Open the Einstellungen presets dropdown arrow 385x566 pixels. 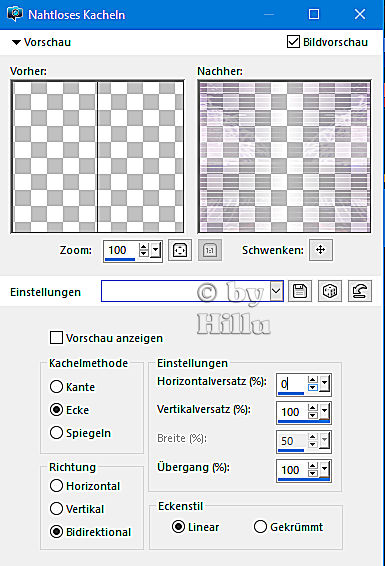276,291
